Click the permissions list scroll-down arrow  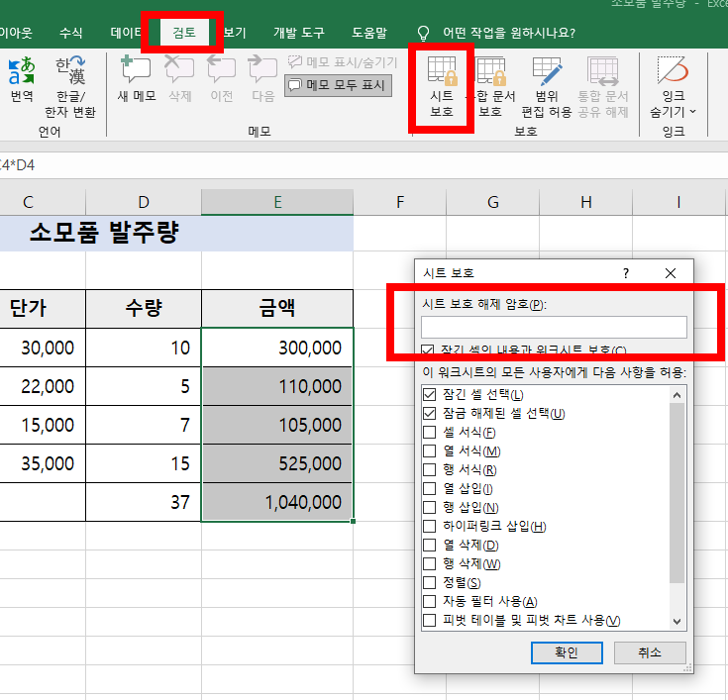point(676,622)
